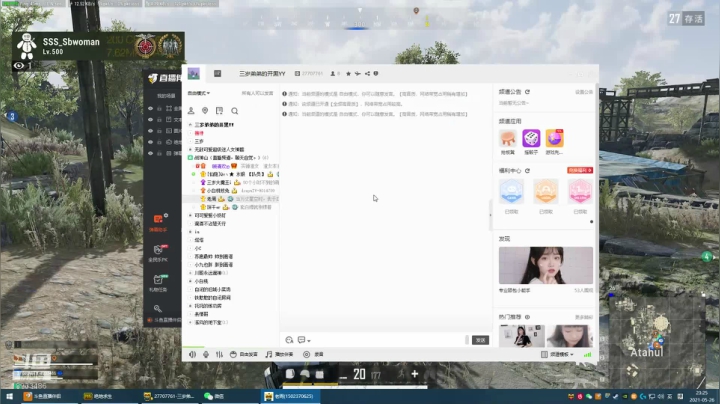Image resolution: width=720 pixels, height=404 pixels.
Task: Click the chat message input field
Action: pyautogui.click(x=386, y=340)
